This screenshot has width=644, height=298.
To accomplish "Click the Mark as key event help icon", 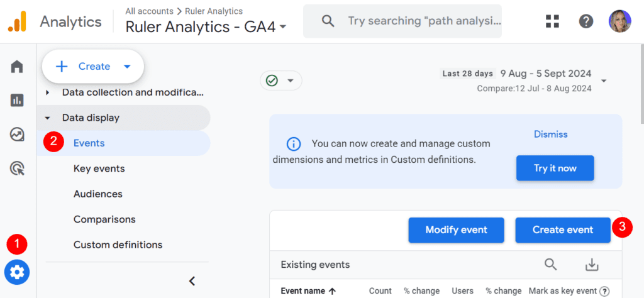I will coord(604,291).
